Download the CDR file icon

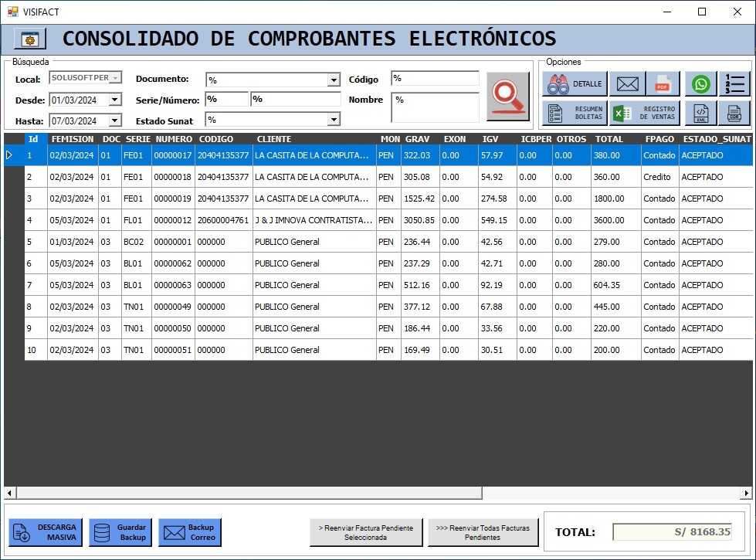coord(734,114)
